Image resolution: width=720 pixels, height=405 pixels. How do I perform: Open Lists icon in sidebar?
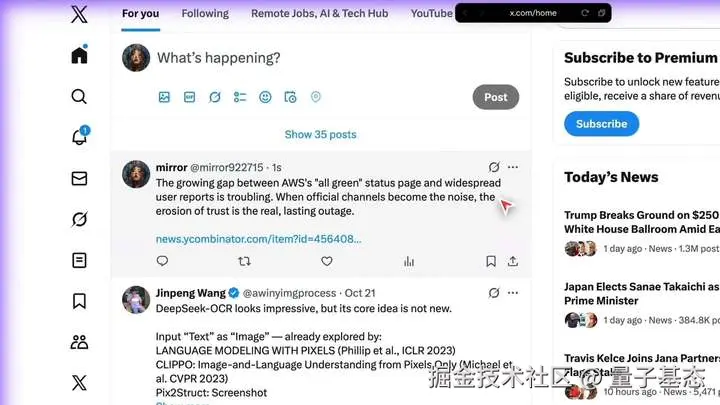pyautogui.click(x=79, y=260)
